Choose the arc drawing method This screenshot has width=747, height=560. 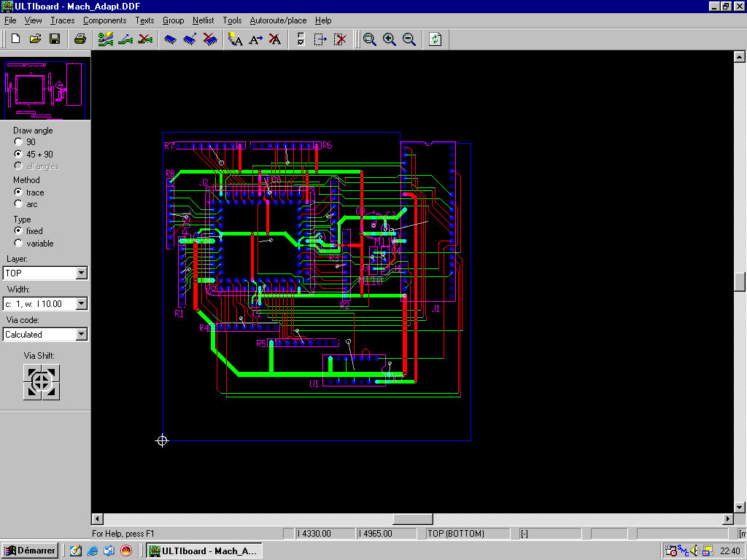coord(19,204)
